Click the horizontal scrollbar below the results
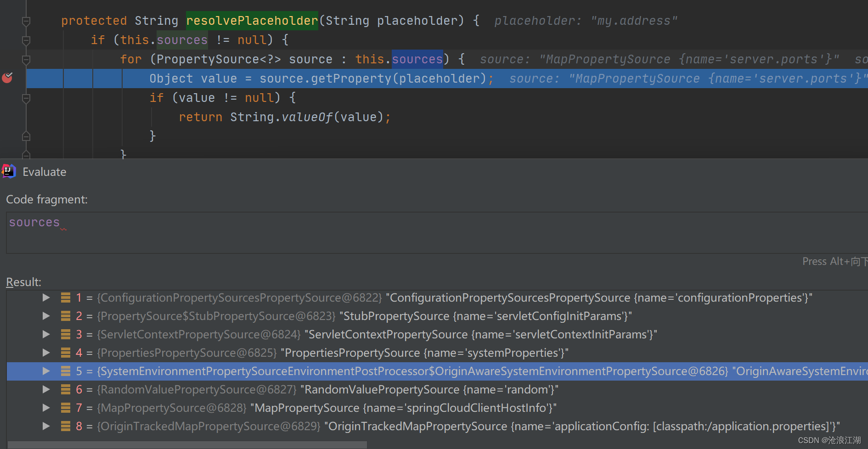The height and width of the screenshot is (449, 868). 184,444
